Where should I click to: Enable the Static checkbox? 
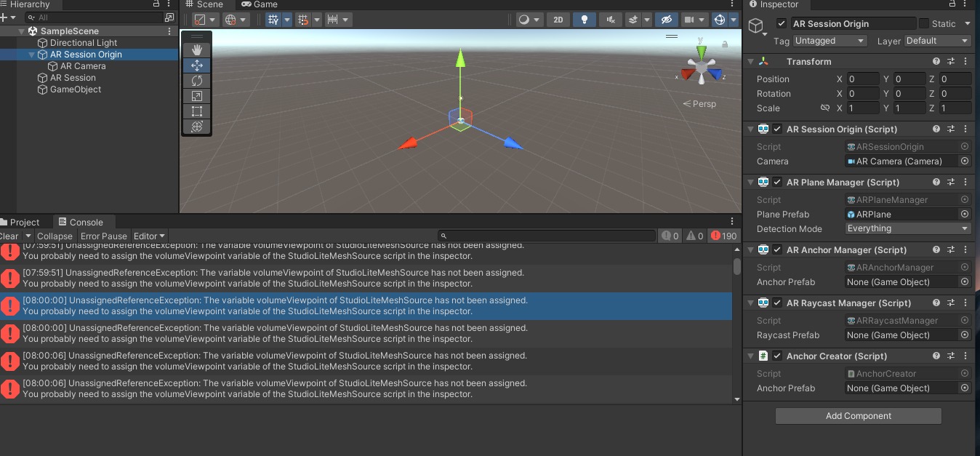[x=924, y=24]
